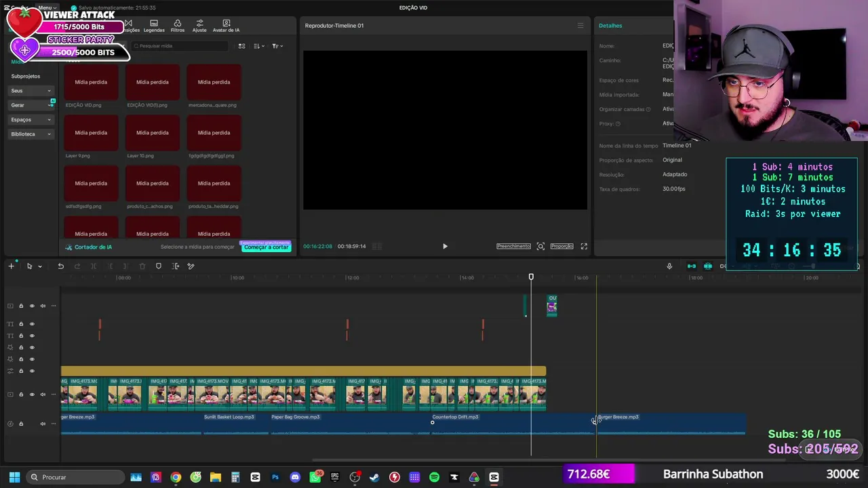Hide the main video track
The width and height of the screenshot is (868, 488).
tap(32, 394)
